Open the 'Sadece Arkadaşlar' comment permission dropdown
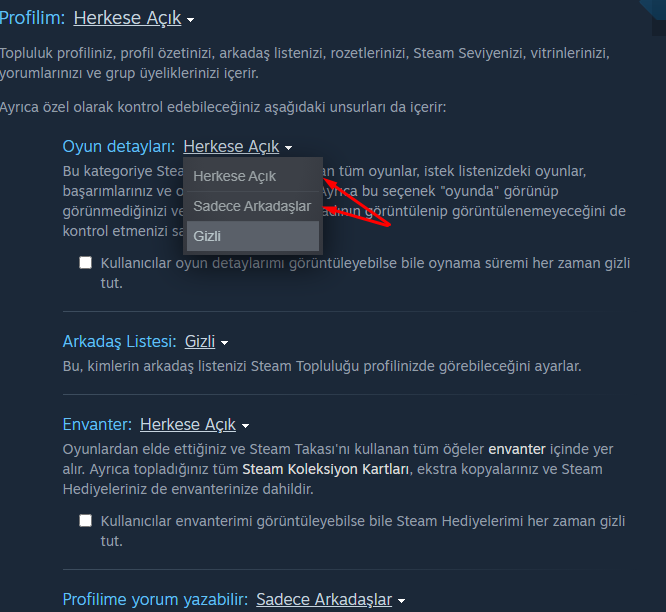The image size is (666, 612). [324, 599]
